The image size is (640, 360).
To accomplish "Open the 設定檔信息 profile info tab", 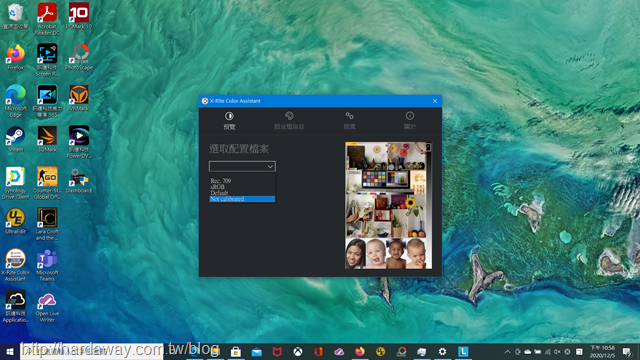I will (x=289, y=121).
